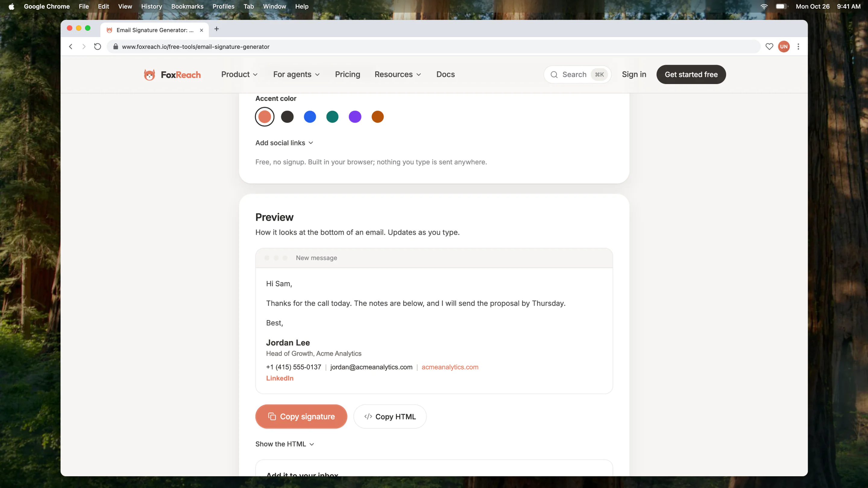Click the browser forward arrow

(x=84, y=46)
